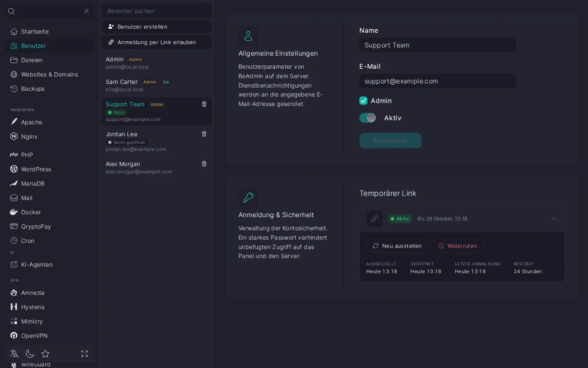Screen dimensions: 588x368
Task: Open Startseite in the sidebar
Action: coord(49,31)
